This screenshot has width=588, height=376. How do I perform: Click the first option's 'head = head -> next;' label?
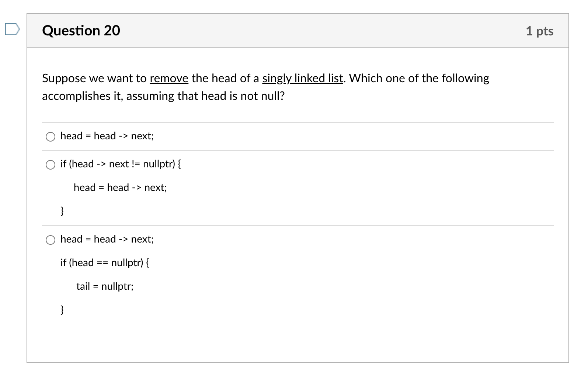point(107,136)
